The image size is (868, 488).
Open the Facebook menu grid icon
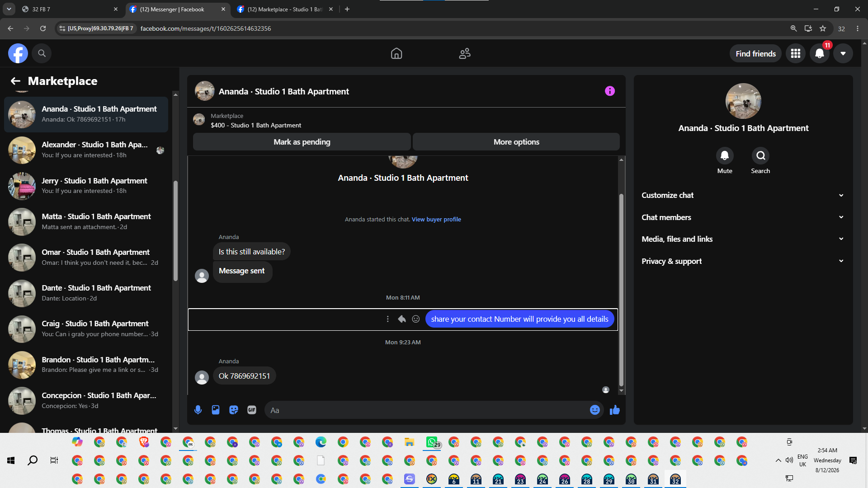(796, 53)
